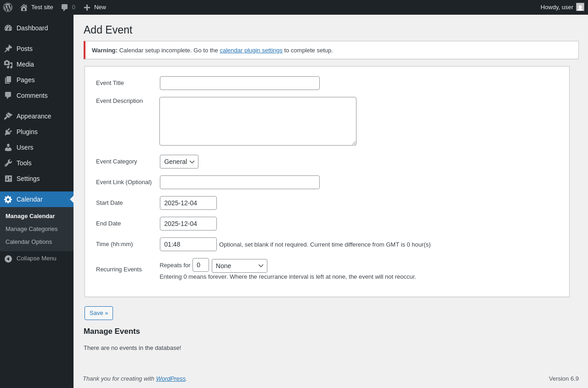The width and height of the screenshot is (588, 388).
Task: Click 'There are no events in the database!' text
Action: (132, 348)
